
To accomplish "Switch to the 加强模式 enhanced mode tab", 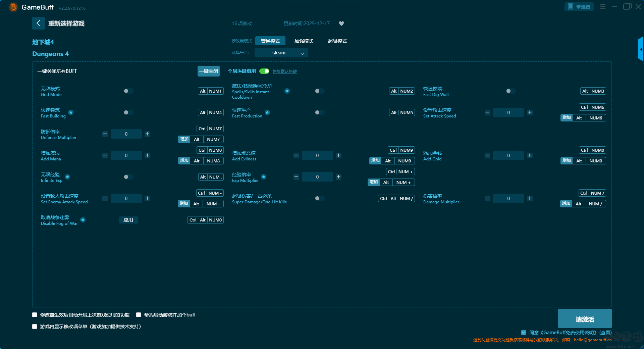I will [304, 41].
